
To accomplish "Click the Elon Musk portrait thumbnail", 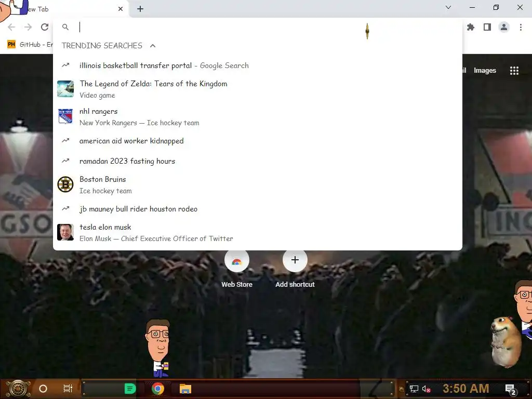I will [x=65, y=232].
